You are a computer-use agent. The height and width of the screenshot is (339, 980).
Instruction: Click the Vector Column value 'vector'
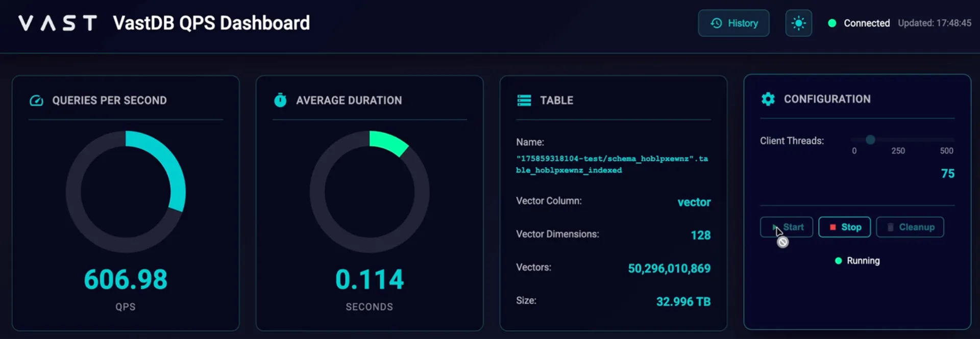[x=694, y=202]
